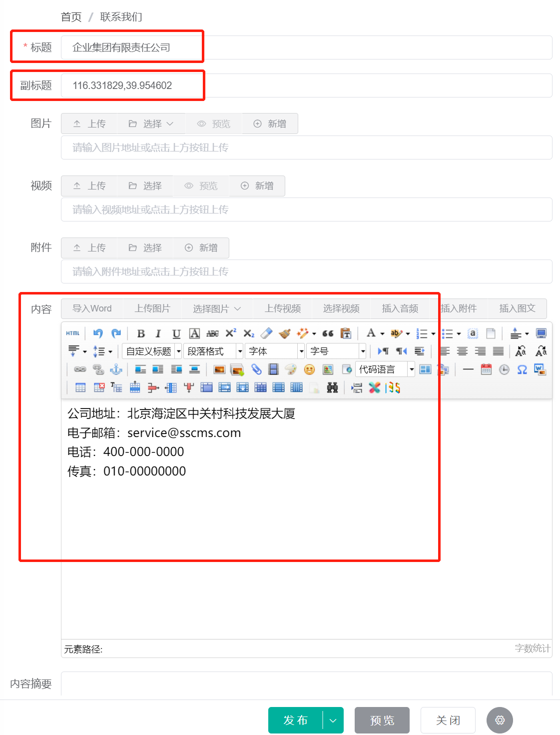
Task: Insert an emoji into the content
Action: point(310,370)
